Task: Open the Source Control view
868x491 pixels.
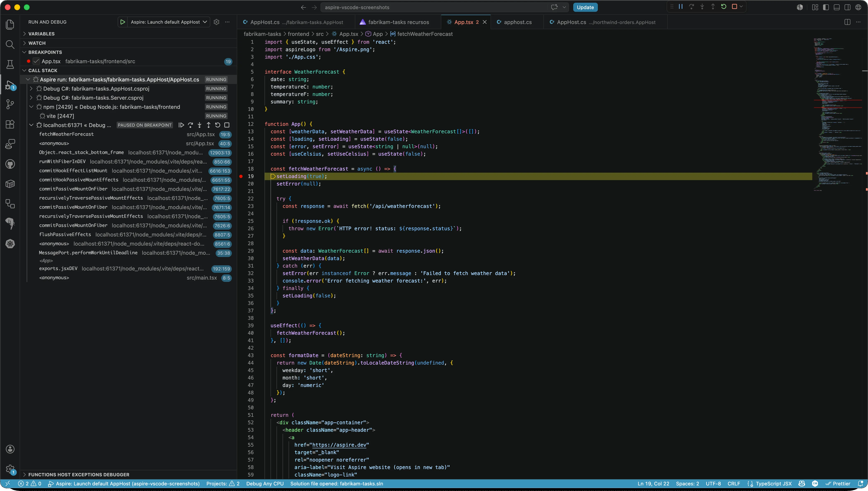Action: coord(10,104)
